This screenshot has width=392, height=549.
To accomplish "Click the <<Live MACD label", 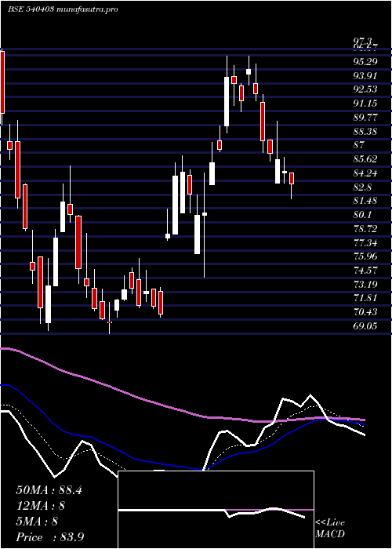I will (330, 529).
